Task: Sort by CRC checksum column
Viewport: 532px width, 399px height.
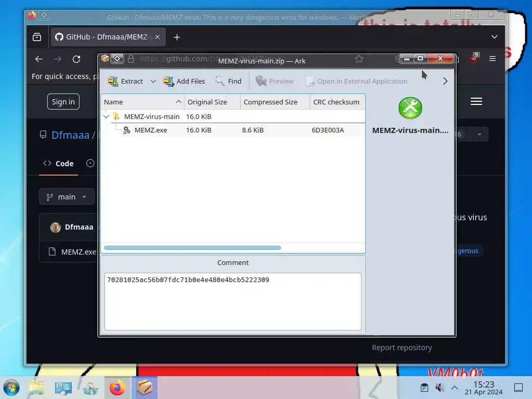Action: [337, 102]
